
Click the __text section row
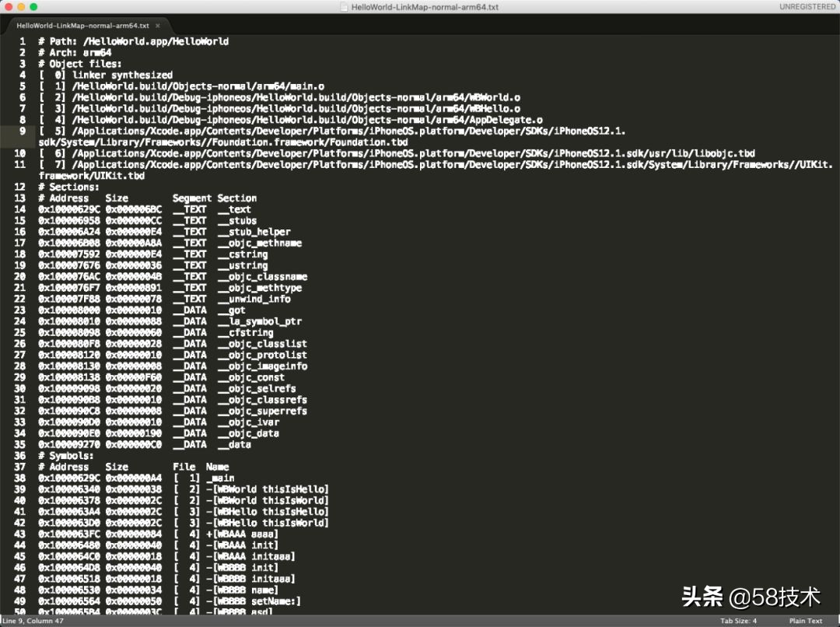[145, 209]
